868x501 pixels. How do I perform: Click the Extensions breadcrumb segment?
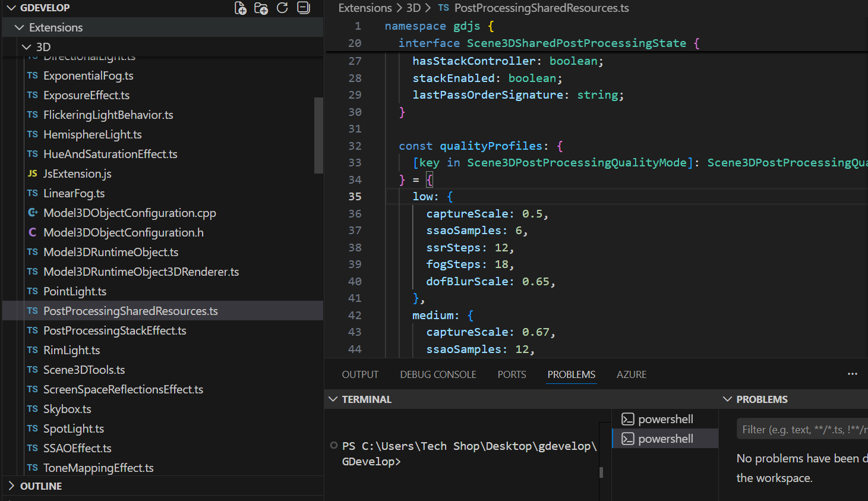pos(365,8)
